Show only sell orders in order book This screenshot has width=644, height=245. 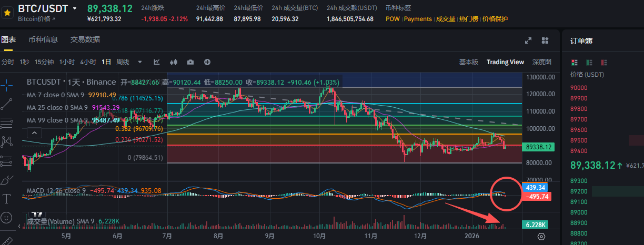603,63
